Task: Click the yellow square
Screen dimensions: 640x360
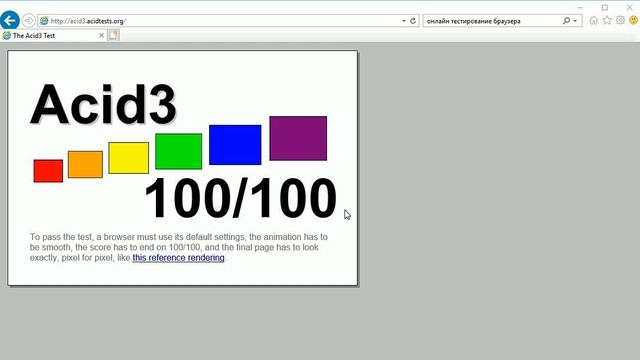Action: (x=129, y=158)
